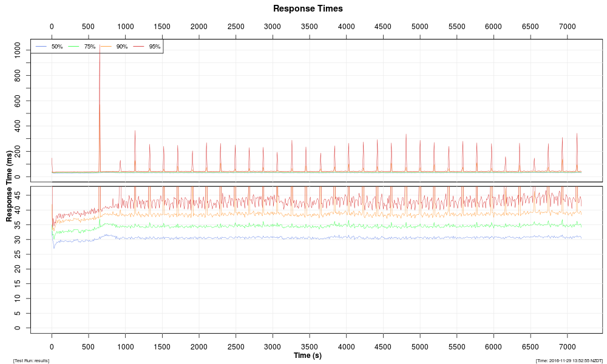
Task: Click the Response Time (ms) y-axis label
Action: coord(9,186)
